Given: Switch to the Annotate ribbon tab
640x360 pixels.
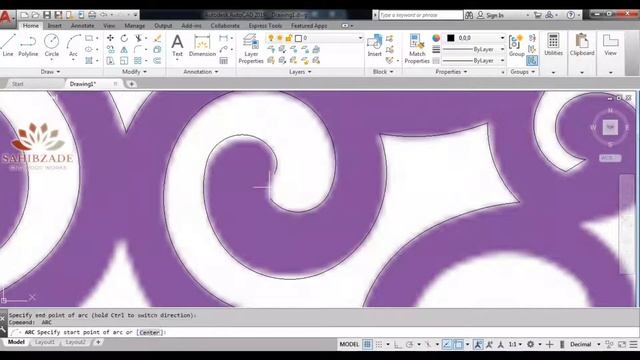Looking at the screenshot, I should (x=82, y=26).
